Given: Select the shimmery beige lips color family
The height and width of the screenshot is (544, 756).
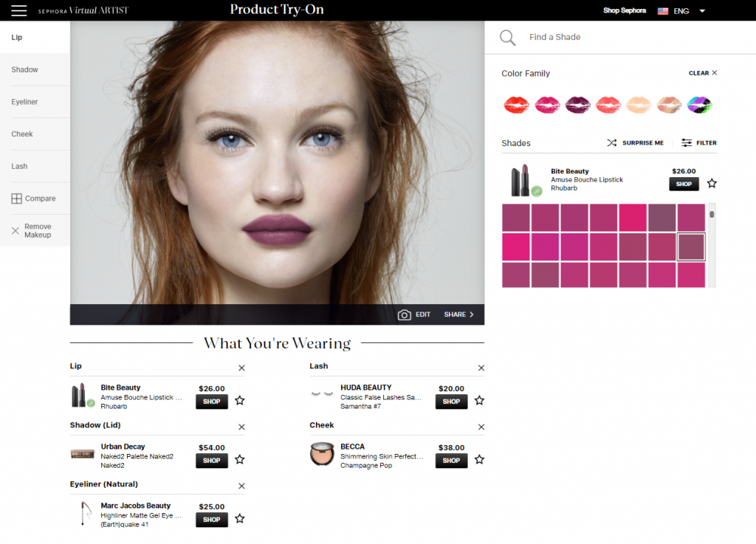Looking at the screenshot, I should (669, 104).
